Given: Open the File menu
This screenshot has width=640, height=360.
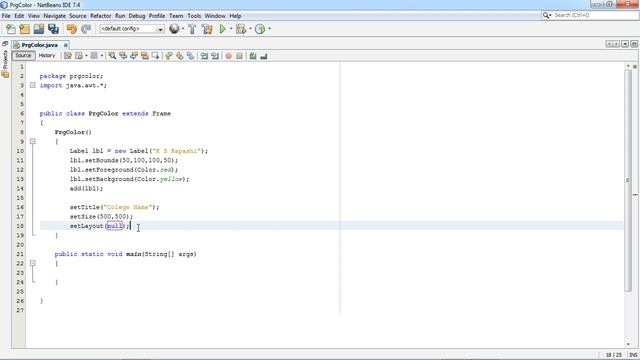Looking at the screenshot, I should click(x=6, y=16).
